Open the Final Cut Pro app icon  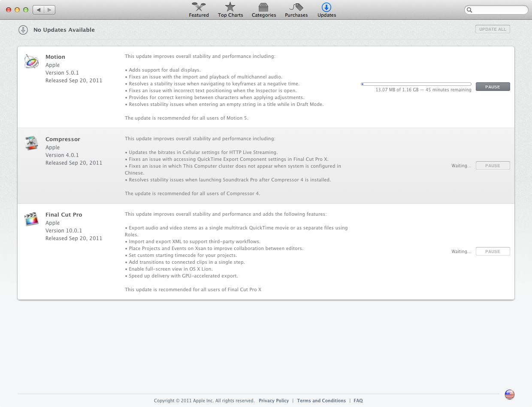pyautogui.click(x=31, y=219)
